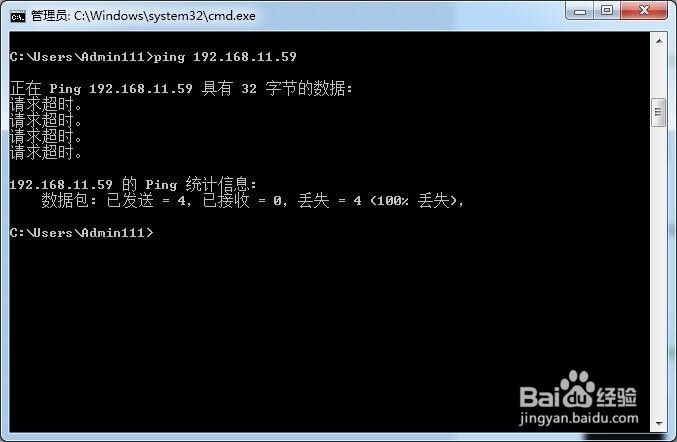Click the Ping 统计信息 header line
677x442 pixels.
click(x=133, y=184)
